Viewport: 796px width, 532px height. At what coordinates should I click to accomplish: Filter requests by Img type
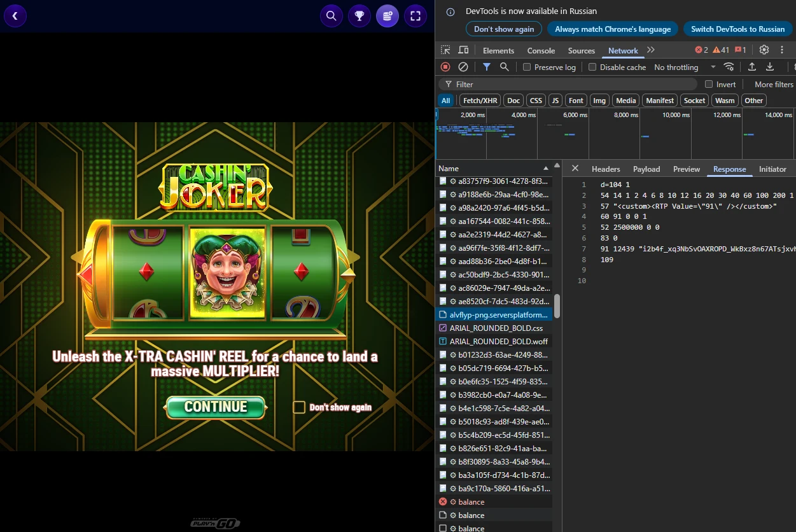point(599,101)
